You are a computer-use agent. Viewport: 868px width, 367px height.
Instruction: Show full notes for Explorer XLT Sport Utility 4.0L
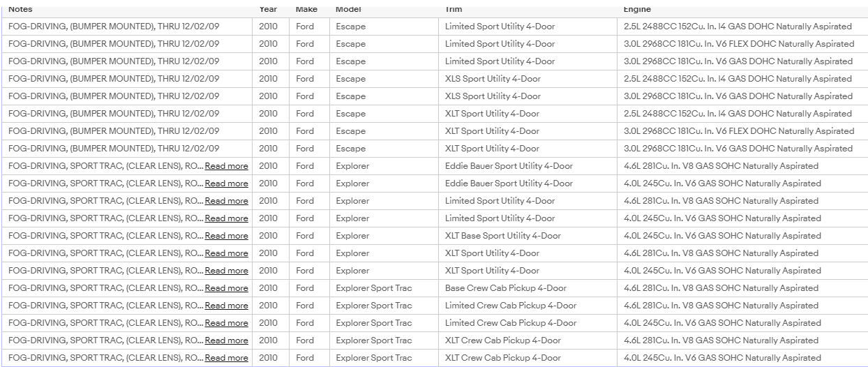tap(226, 271)
